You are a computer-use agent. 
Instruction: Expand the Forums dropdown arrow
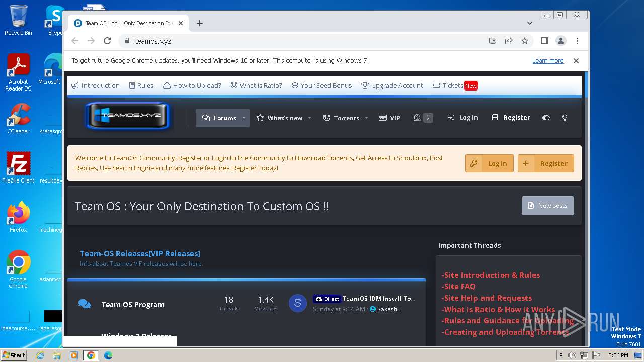(244, 118)
